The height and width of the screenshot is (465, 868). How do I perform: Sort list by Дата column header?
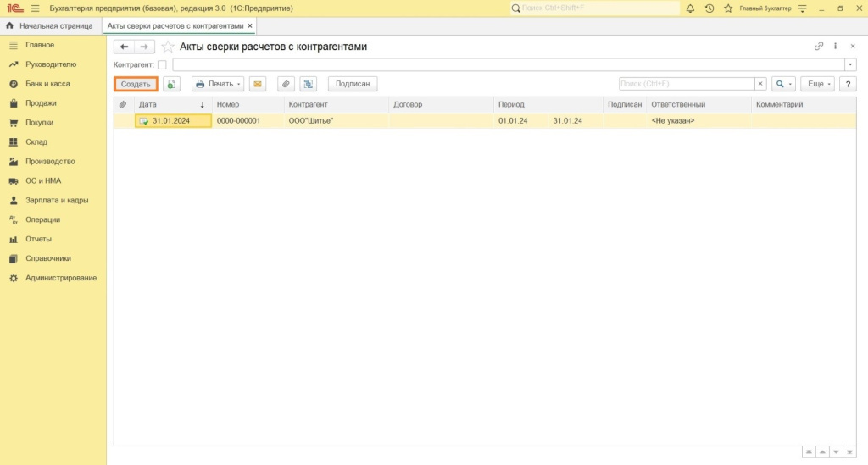[173, 104]
